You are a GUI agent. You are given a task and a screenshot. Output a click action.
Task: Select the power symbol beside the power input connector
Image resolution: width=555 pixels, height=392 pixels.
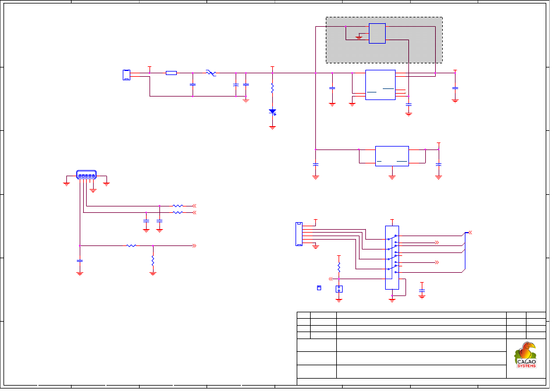150,68
